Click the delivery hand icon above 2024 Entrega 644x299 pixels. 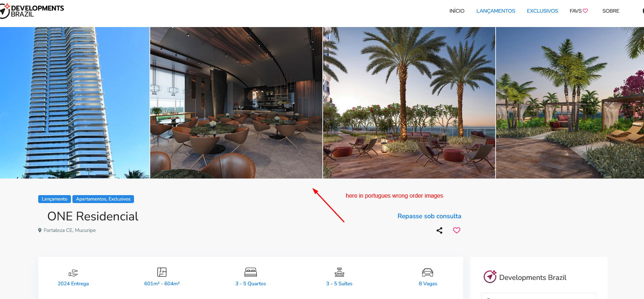tap(73, 273)
